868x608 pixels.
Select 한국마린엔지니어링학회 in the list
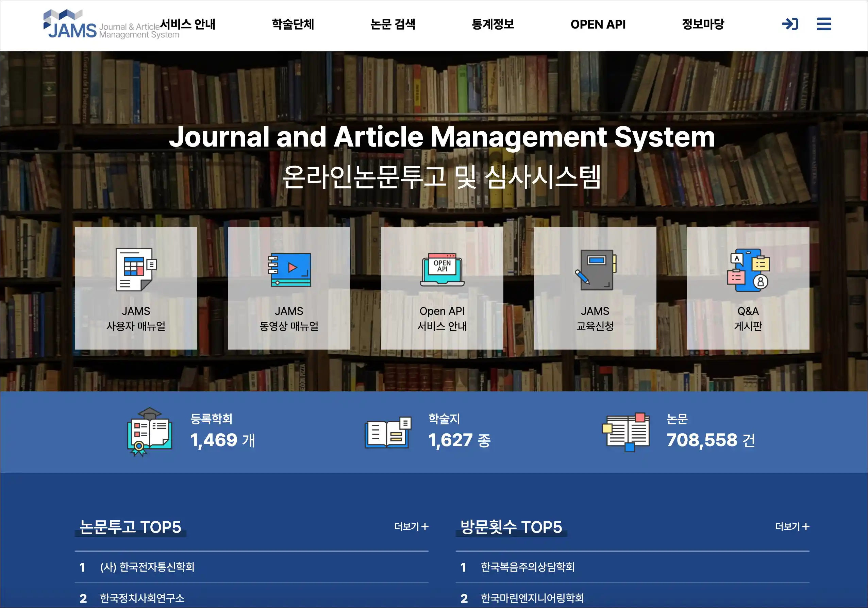(x=532, y=598)
